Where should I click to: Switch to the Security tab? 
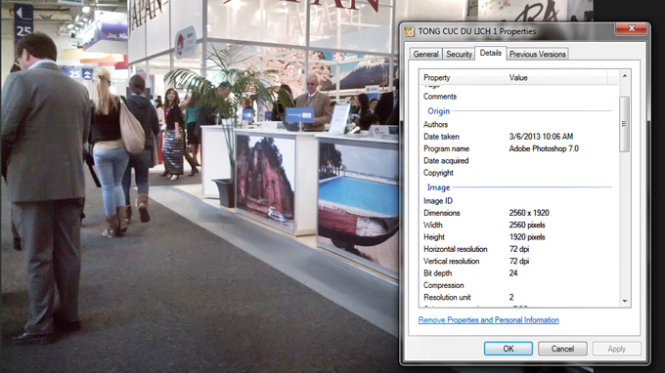[x=459, y=54]
